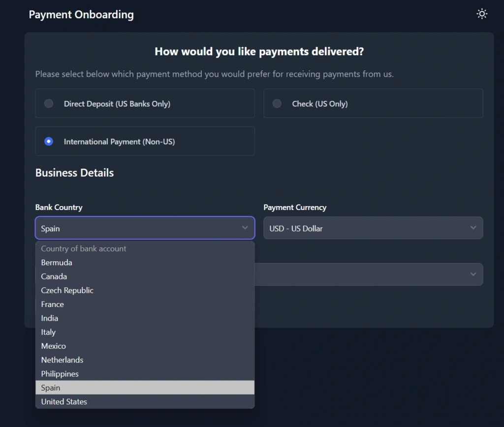The height and width of the screenshot is (427, 504).
Task: Click the Payment Currency chevron arrow
Action: [x=473, y=228]
